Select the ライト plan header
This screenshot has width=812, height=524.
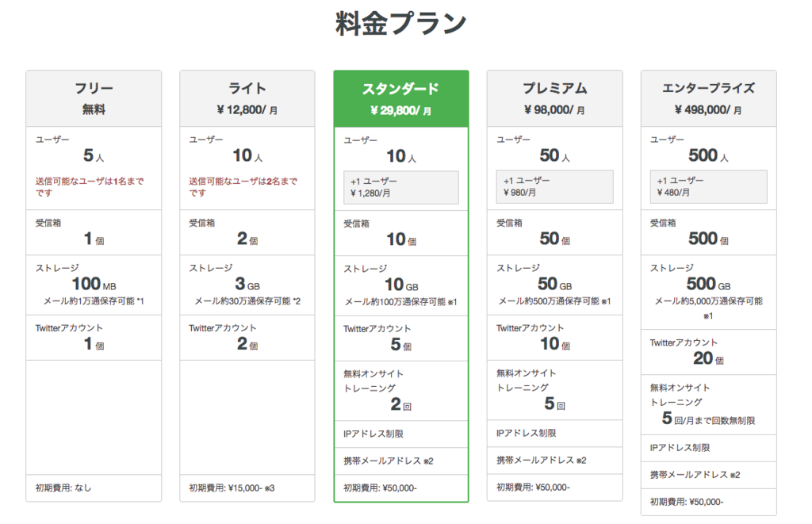coord(247,98)
